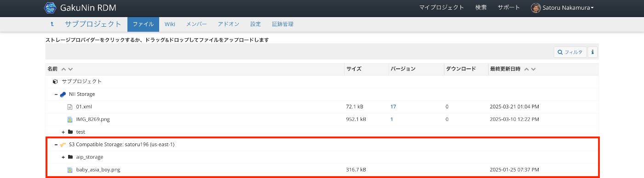Select the サブプロジェクト root tree row
644x178 pixels.
(322, 82)
